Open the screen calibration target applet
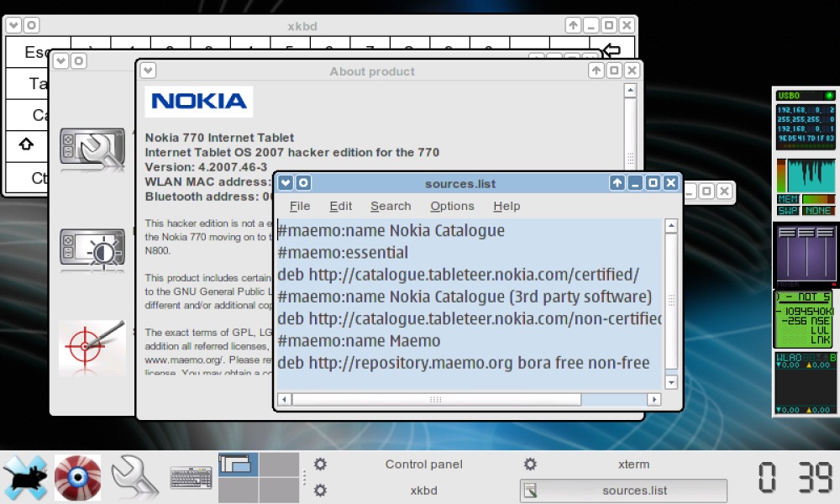This screenshot has height=504, width=840. pos(92,347)
